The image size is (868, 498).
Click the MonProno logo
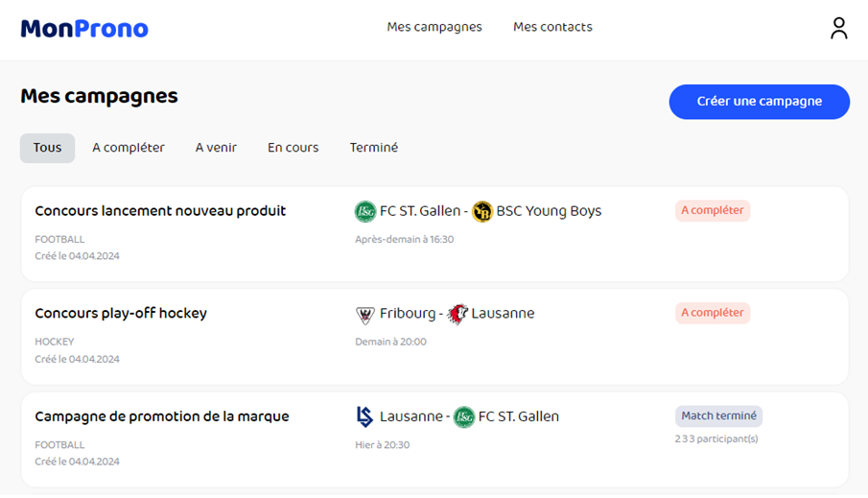84,29
